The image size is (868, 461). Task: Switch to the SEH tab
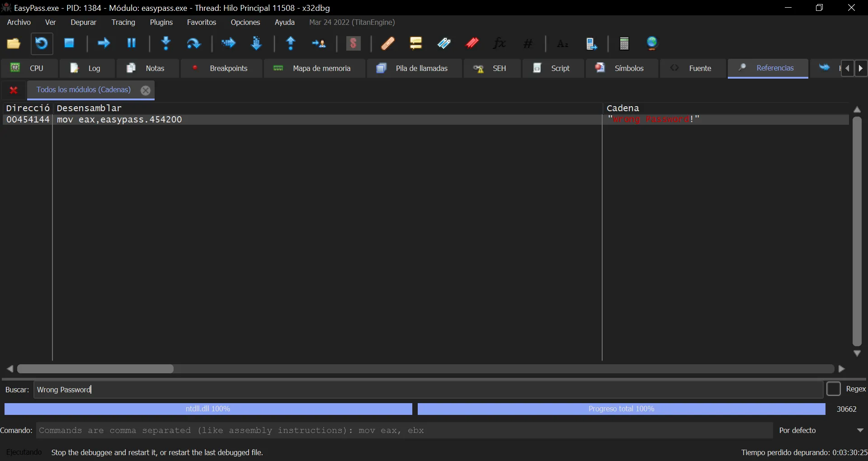[x=492, y=68]
